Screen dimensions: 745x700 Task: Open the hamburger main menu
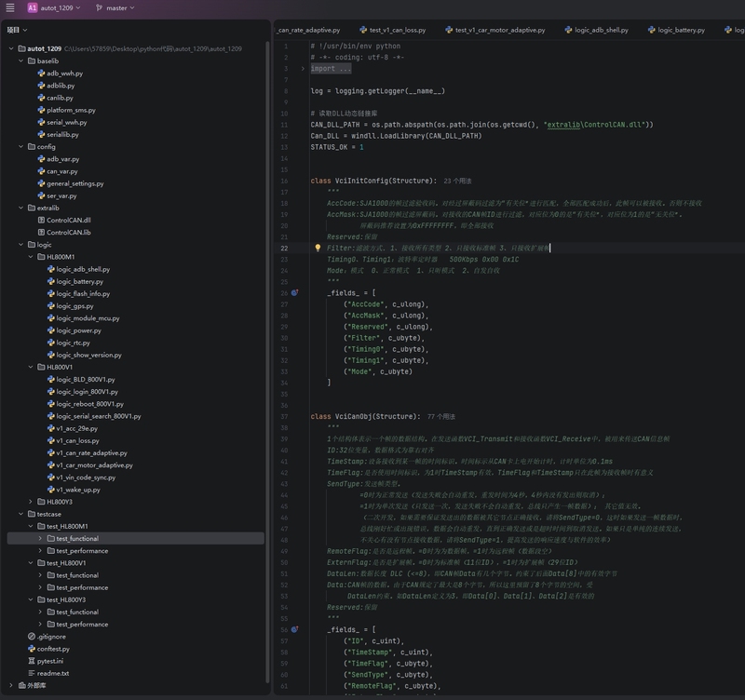tap(10, 7)
